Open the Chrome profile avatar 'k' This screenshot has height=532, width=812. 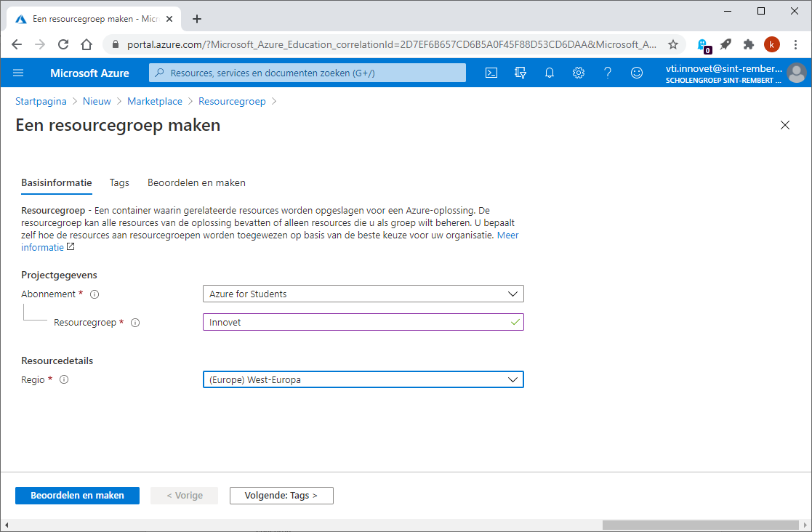coord(771,44)
